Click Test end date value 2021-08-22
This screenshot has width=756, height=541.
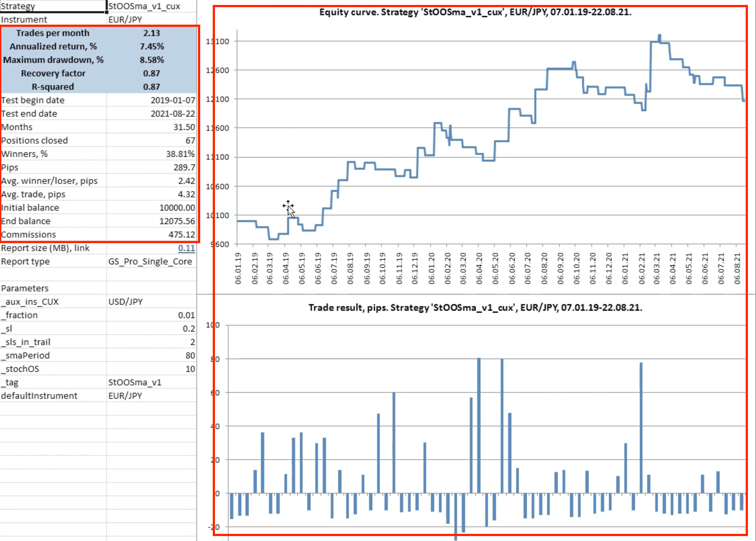[173, 114]
